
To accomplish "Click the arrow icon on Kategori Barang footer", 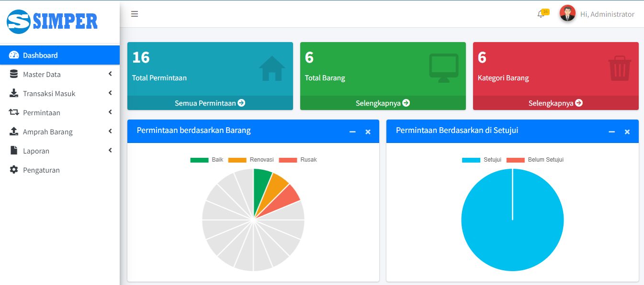I will coord(579,103).
